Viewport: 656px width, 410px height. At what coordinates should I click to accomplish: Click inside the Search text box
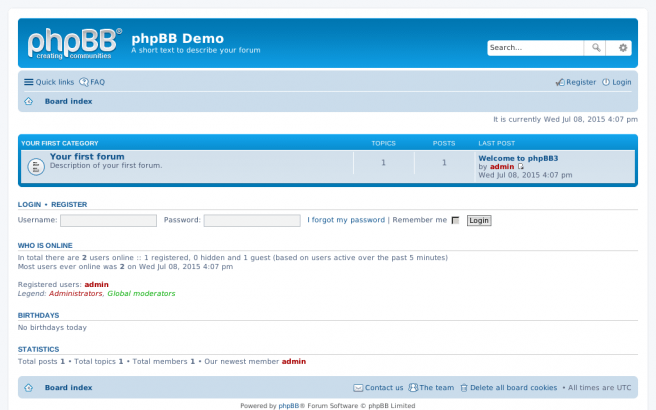(534, 48)
